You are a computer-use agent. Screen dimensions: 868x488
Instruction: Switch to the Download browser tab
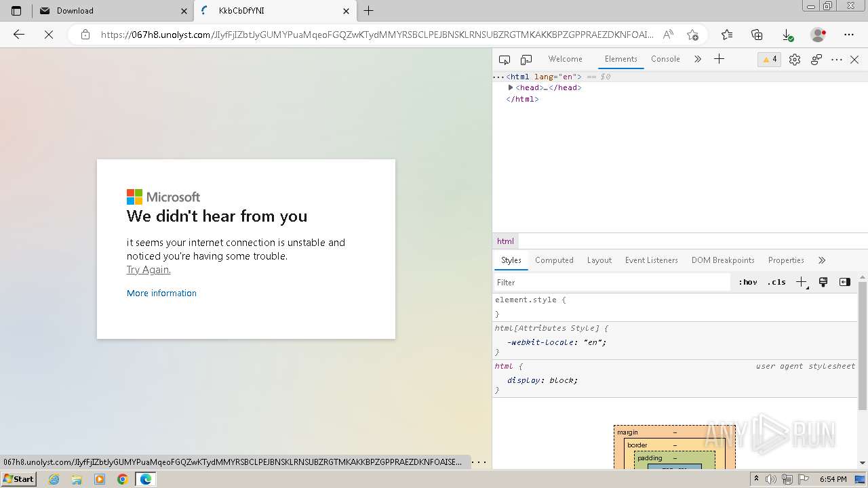click(x=113, y=11)
